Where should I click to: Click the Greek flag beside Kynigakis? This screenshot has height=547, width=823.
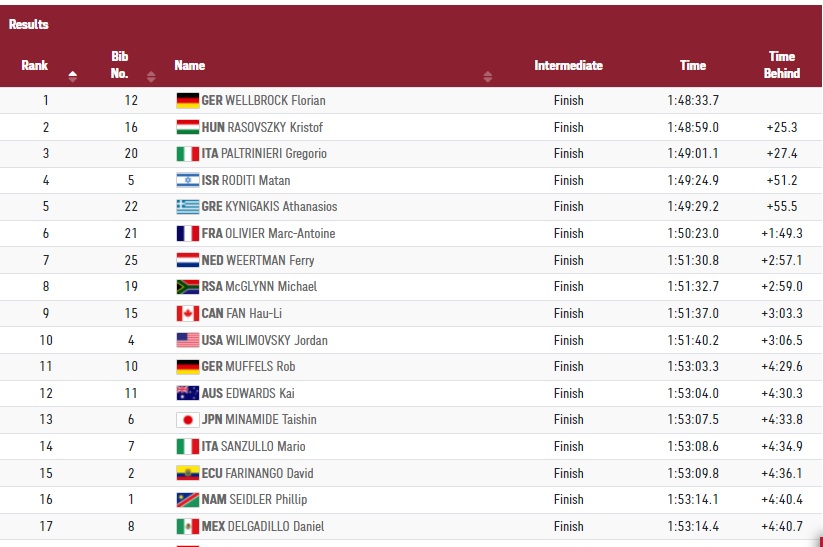188,207
